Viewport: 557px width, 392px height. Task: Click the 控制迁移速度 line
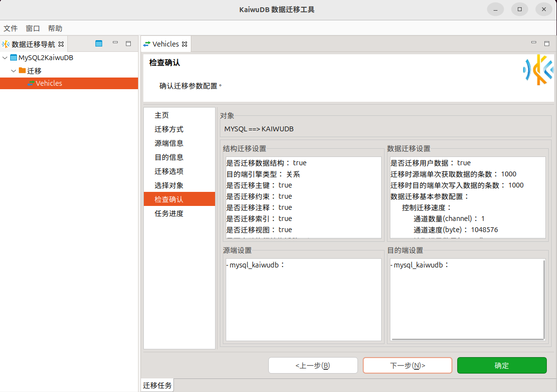coord(426,207)
